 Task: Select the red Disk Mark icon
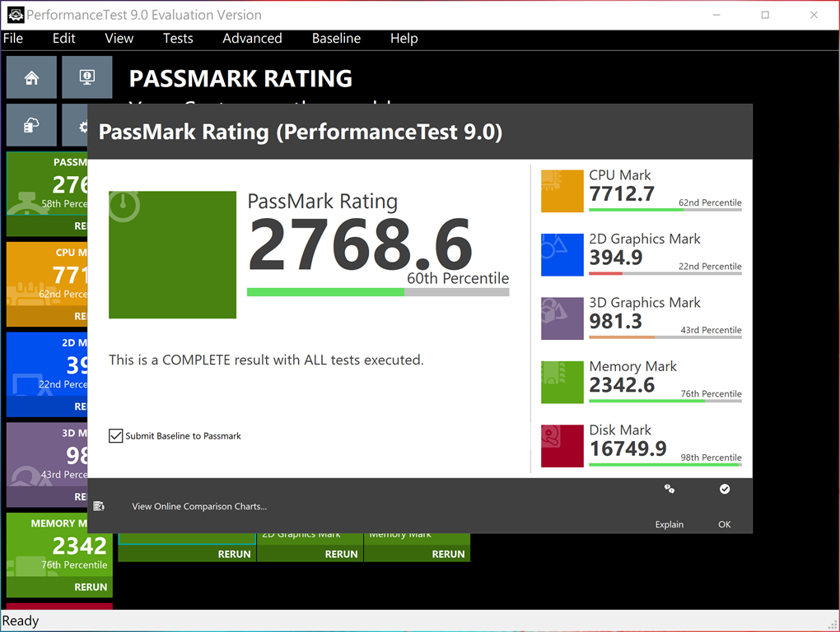pos(562,446)
